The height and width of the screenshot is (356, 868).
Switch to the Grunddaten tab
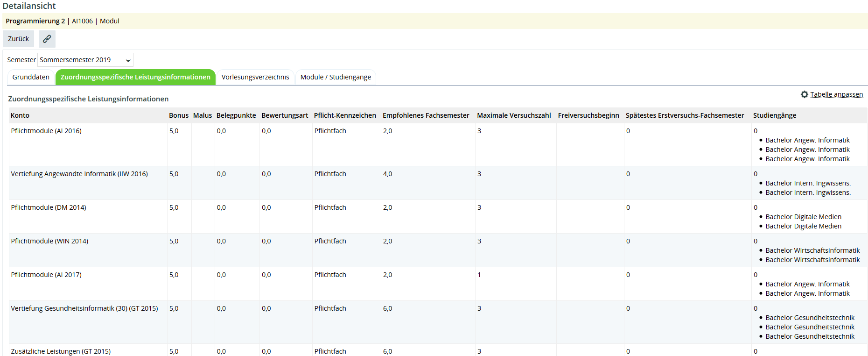pos(31,77)
